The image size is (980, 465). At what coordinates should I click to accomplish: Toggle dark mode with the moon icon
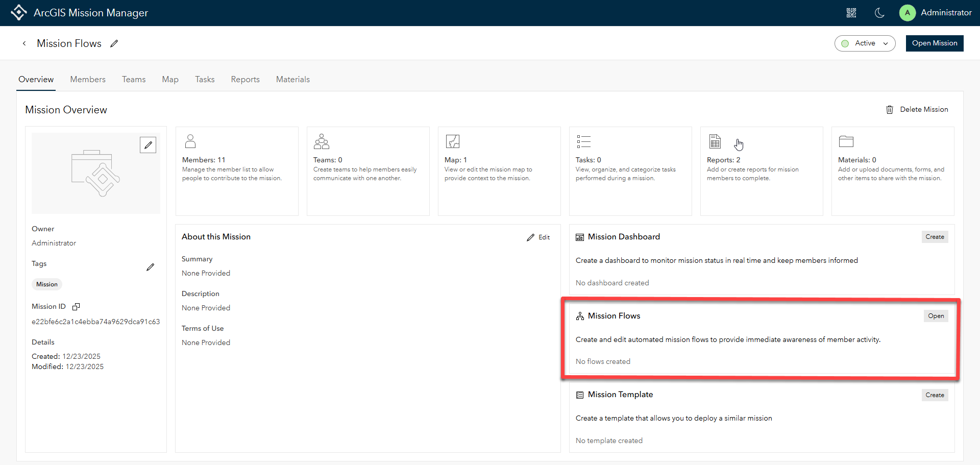tap(879, 13)
